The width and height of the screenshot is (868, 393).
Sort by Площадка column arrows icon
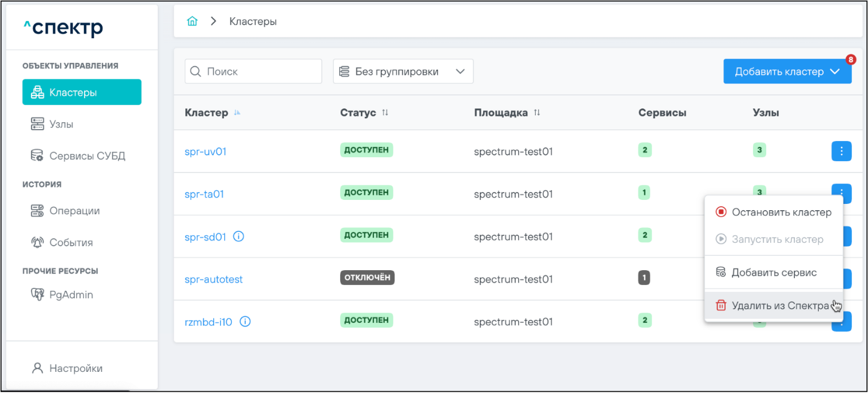pyautogui.click(x=537, y=113)
